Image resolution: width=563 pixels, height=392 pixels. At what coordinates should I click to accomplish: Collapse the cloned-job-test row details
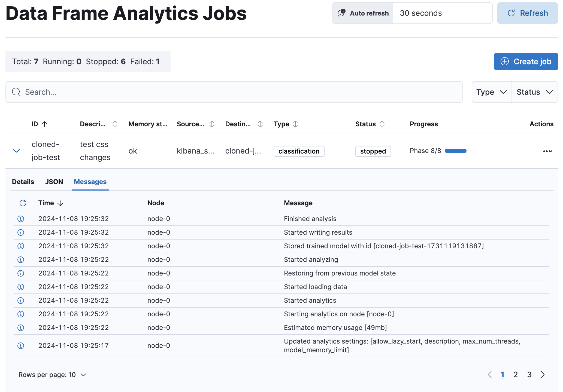pos(16,151)
